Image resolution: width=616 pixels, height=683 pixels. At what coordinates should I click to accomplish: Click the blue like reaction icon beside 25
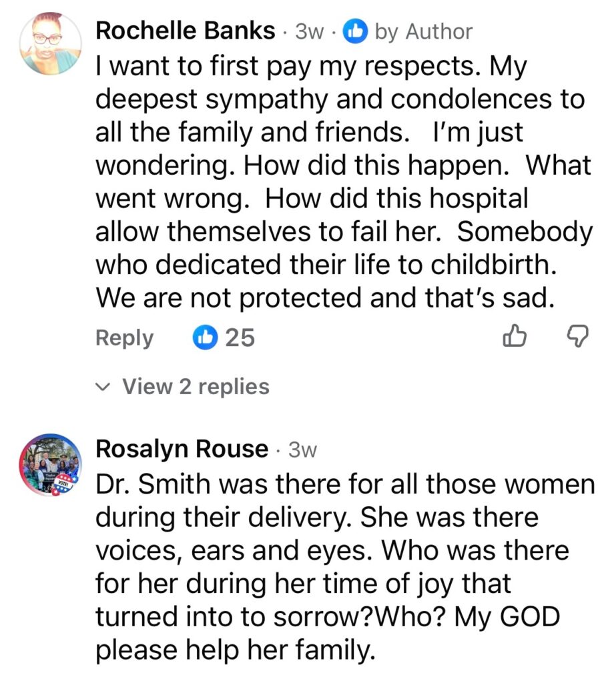pos(204,338)
